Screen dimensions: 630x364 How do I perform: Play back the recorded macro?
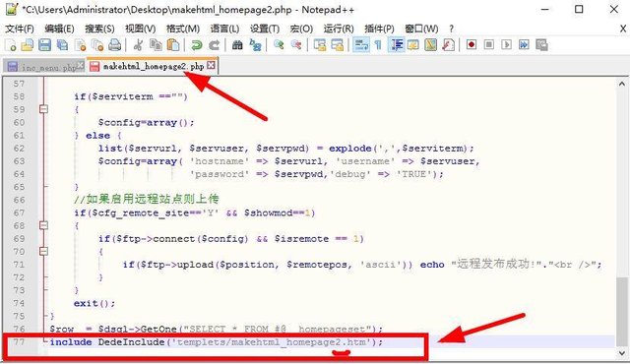tap(506, 45)
